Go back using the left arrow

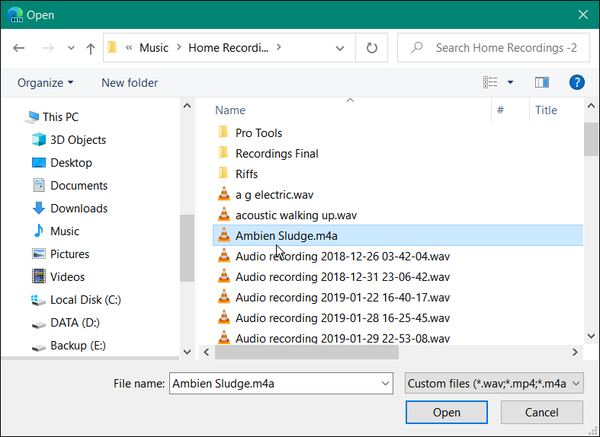pos(19,48)
